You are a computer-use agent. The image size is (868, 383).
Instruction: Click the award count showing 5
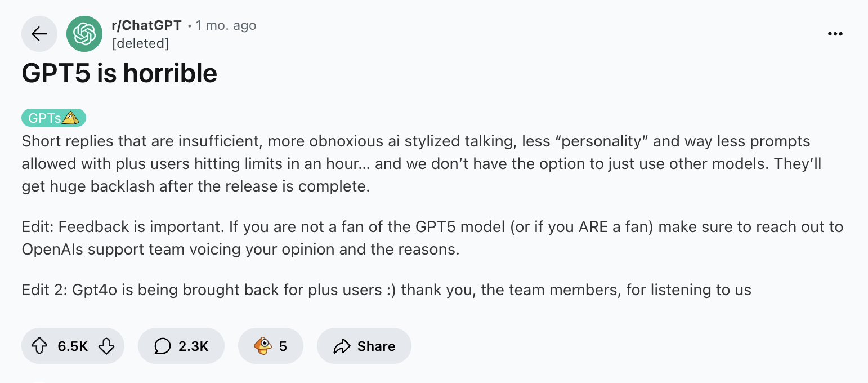pyautogui.click(x=283, y=346)
